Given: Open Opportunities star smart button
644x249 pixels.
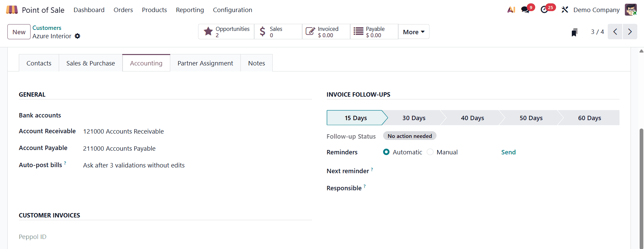Looking at the screenshot, I should [x=226, y=32].
